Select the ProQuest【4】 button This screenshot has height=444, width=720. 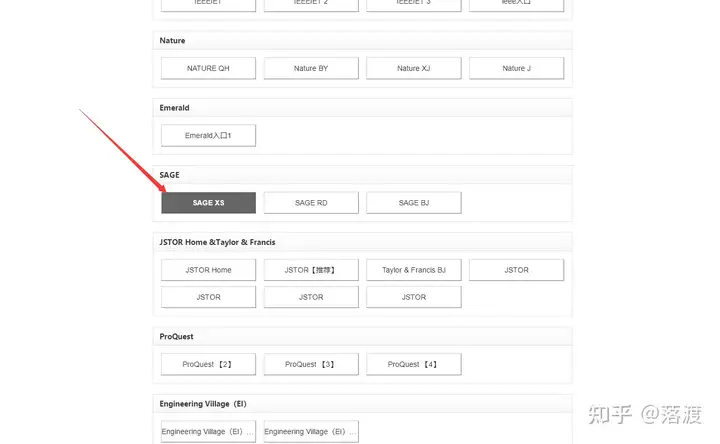point(414,364)
